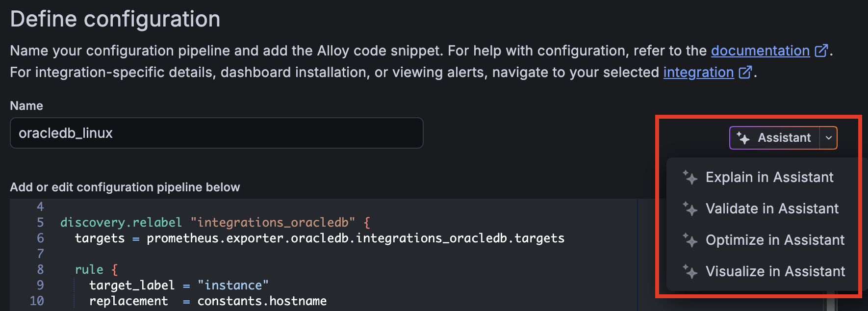Click the Name field containing oracledb_linux
868x311 pixels.
[x=216, y=133]
